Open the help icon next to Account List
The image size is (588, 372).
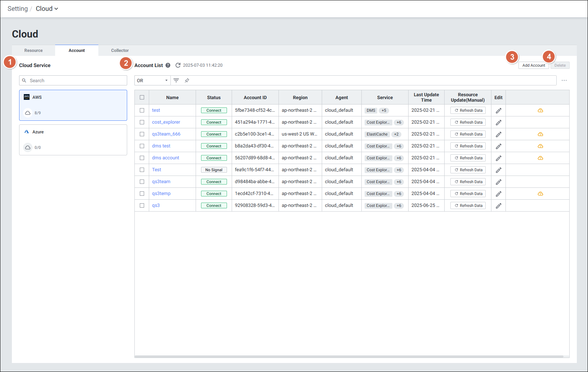coord(168,65)
